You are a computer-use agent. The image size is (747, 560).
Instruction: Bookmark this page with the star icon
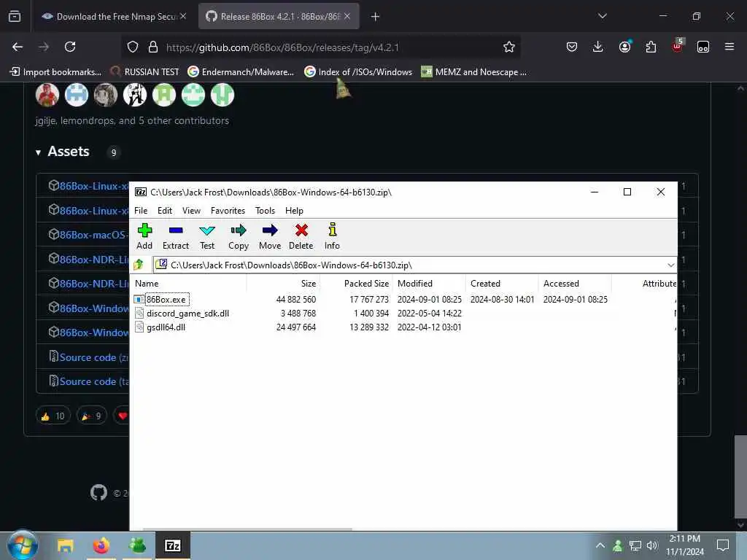click(x=508, y=47)
